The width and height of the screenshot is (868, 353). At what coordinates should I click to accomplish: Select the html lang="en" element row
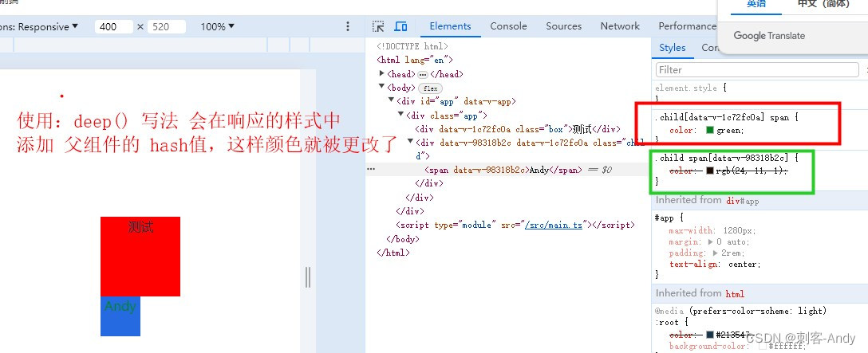[415, 61]
